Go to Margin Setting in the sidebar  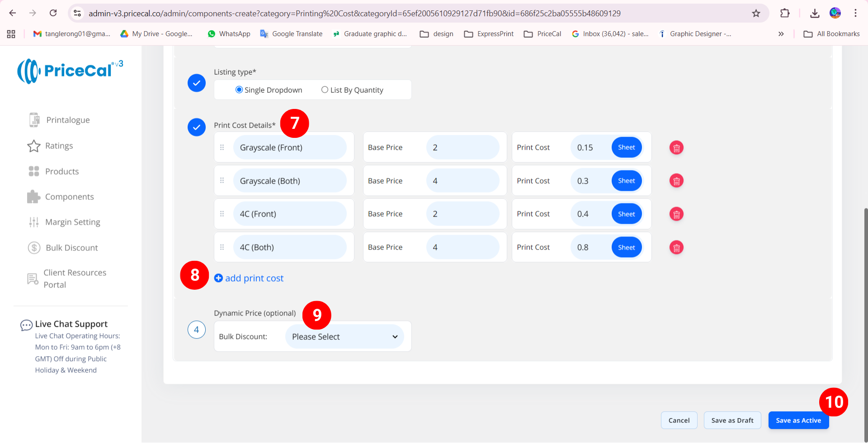(x=72, y=222)
